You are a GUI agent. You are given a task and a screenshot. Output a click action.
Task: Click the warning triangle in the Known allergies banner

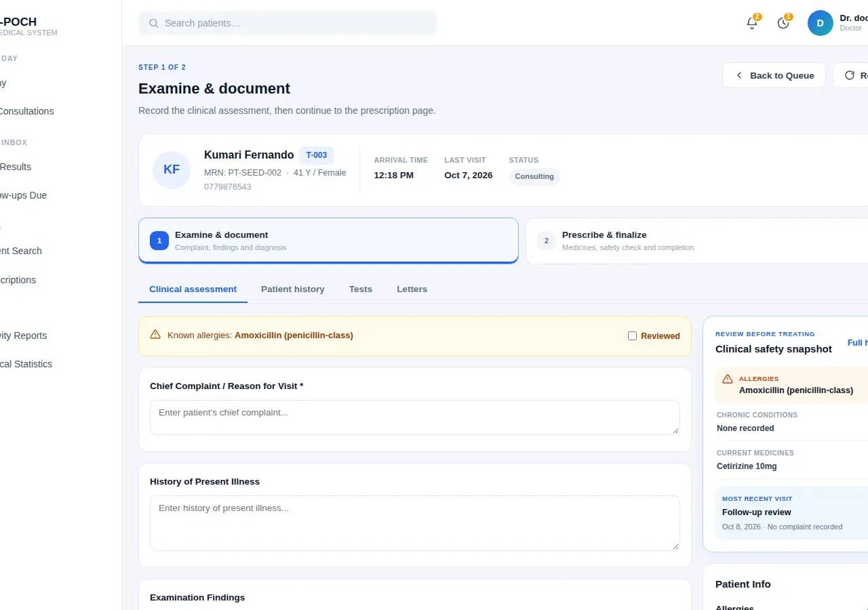(x=155, y=335)
